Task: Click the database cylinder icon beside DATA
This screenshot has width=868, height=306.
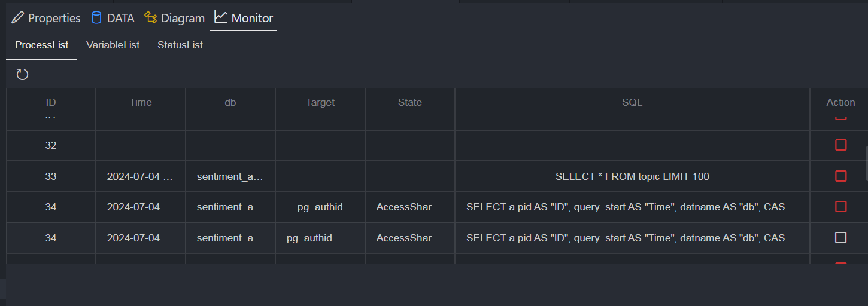Action: (x=96, y=18)
